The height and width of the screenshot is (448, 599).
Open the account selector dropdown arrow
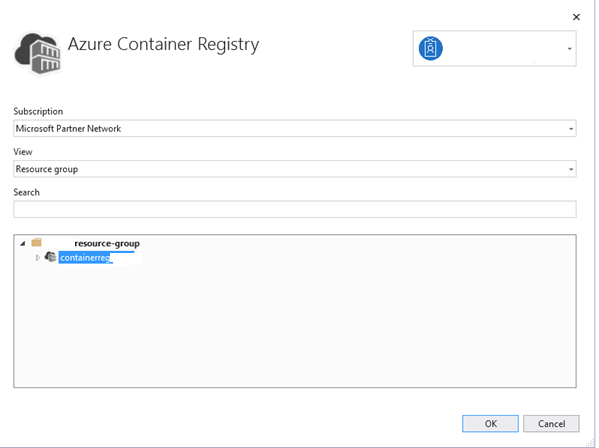click(569, 49)
